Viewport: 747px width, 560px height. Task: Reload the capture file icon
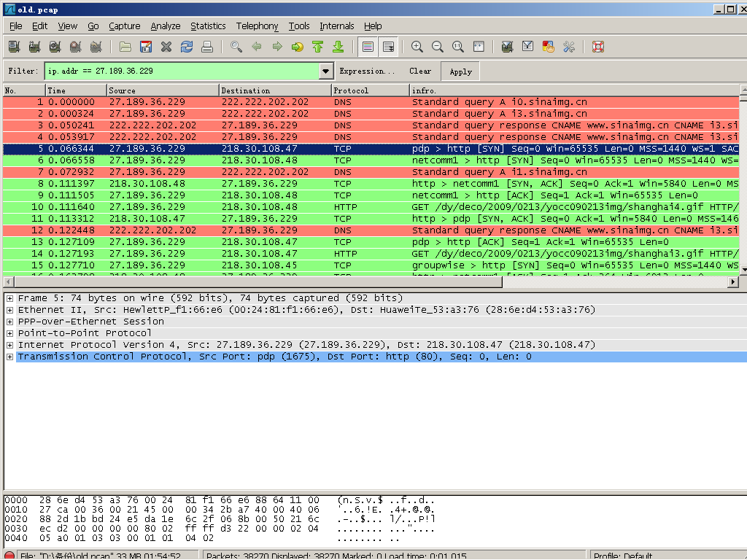(x=187, y=47)
